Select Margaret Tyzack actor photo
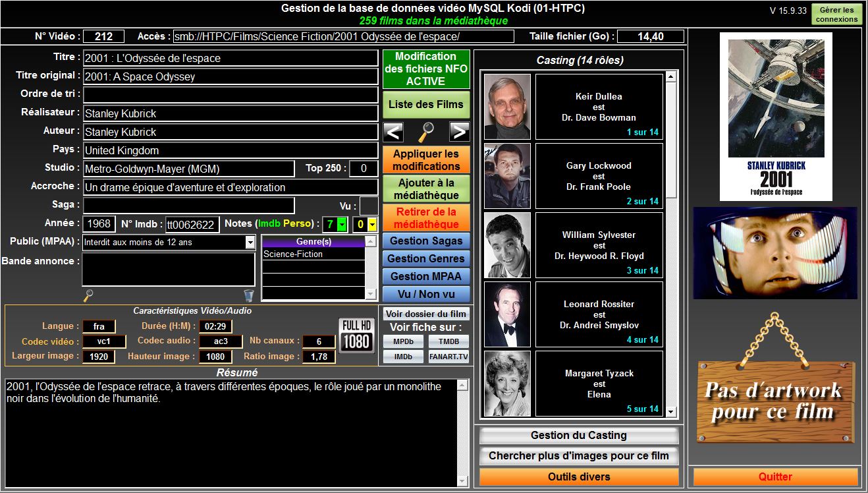The height and width of the screenshot is (493, 868). (x=507, y=384)
